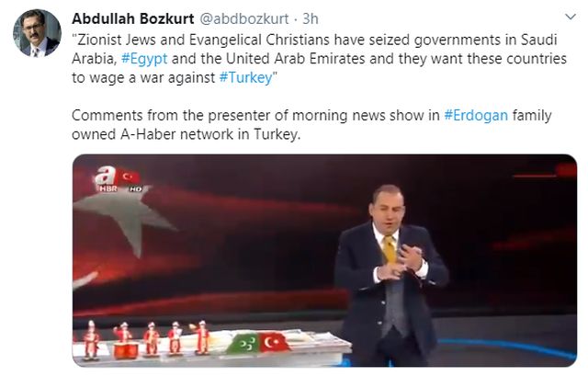This screenshot has height=376, width=588.
Task: Open Abdullah Bozkurt's profile picture
Action: coord(37,33)
